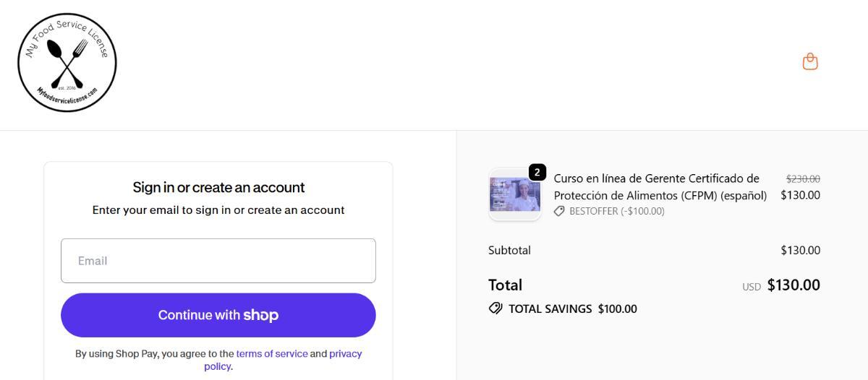
Task: Click the crossed-out $230.00 original price
Action: tap(803, 178)
